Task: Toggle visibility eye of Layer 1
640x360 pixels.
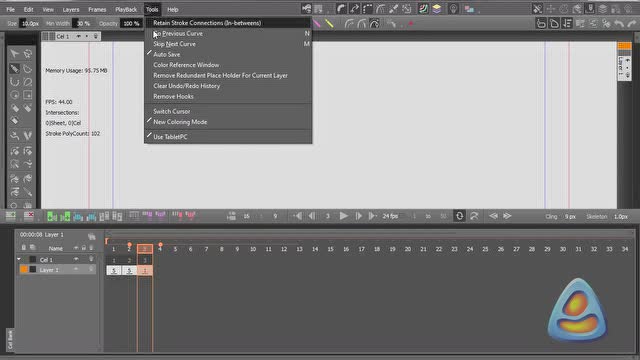Action: click(x=76, y=269)
